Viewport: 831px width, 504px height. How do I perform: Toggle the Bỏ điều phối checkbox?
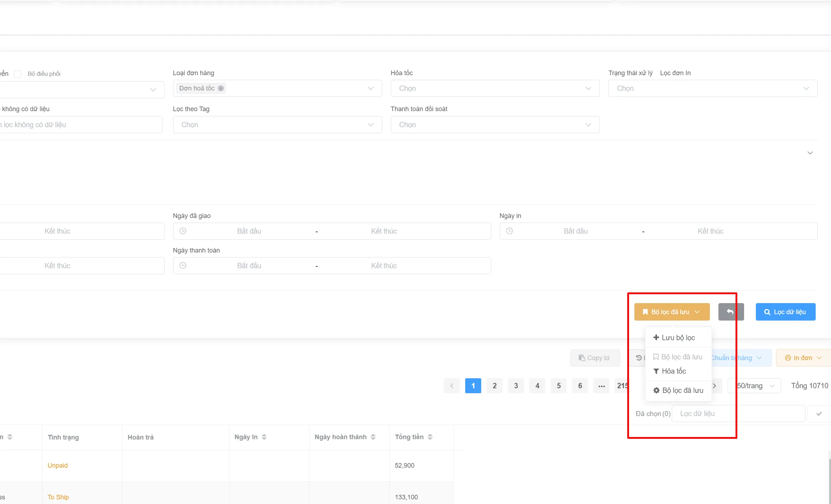coord(17,74)
